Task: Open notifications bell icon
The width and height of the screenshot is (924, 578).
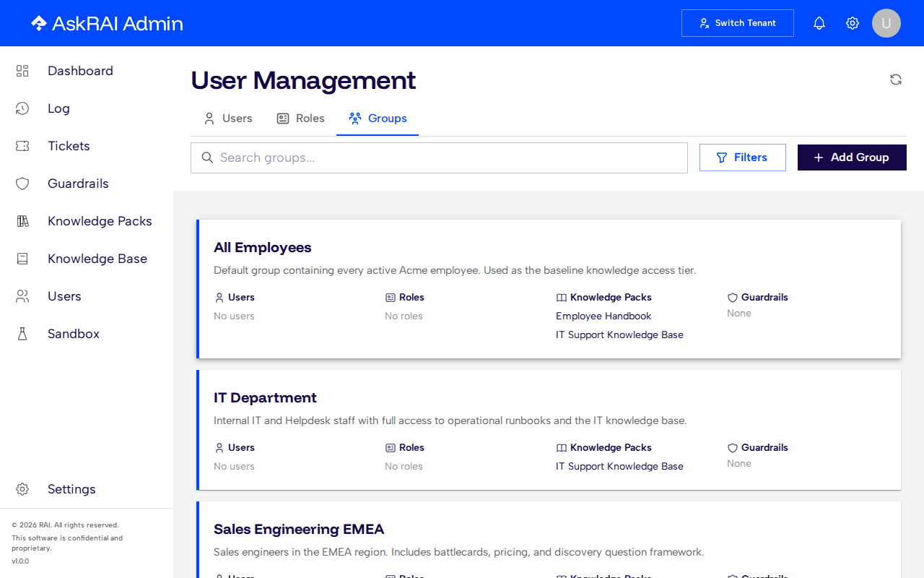Action: pyautogui.click(x=819, y=23)
